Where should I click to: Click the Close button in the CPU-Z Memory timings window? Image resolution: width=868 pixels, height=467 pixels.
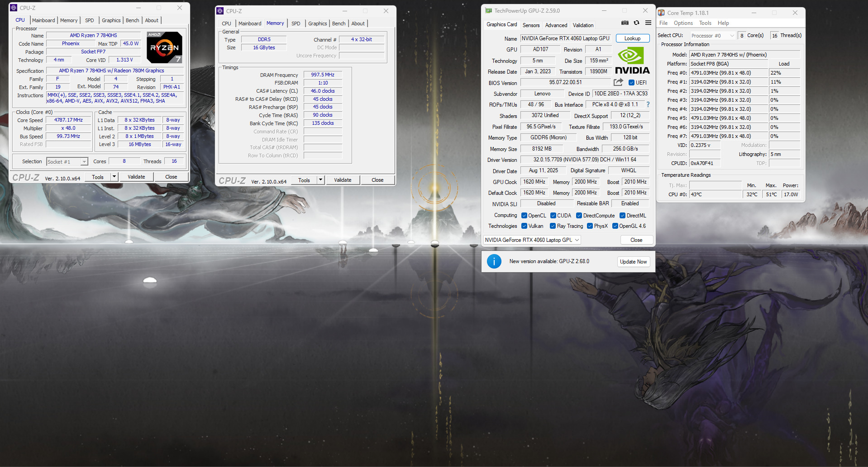[x=377, y=180]
